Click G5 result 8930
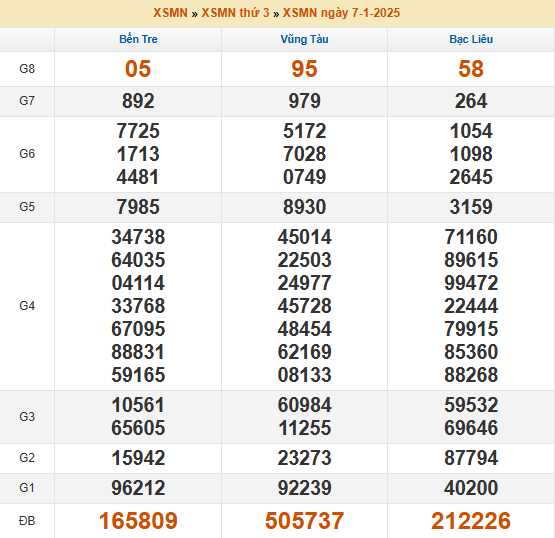The height and width of the screenshot is (538, 555). click(304, 207)
